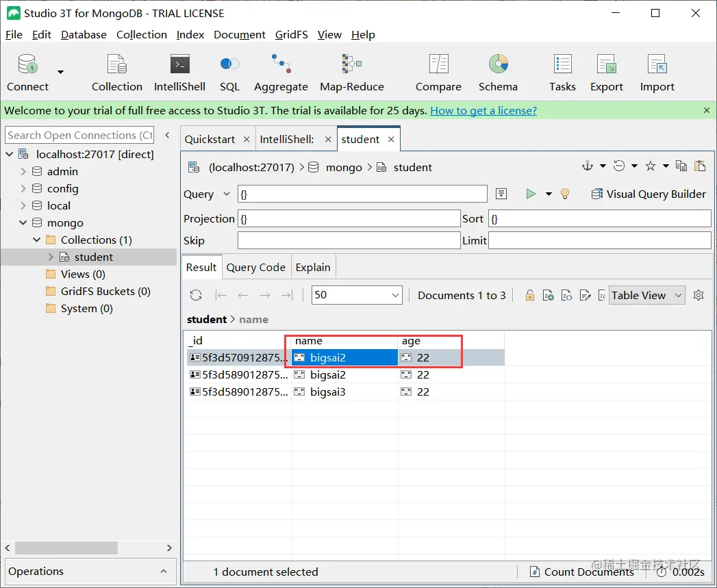Go to the previous results page arrow

243,296
